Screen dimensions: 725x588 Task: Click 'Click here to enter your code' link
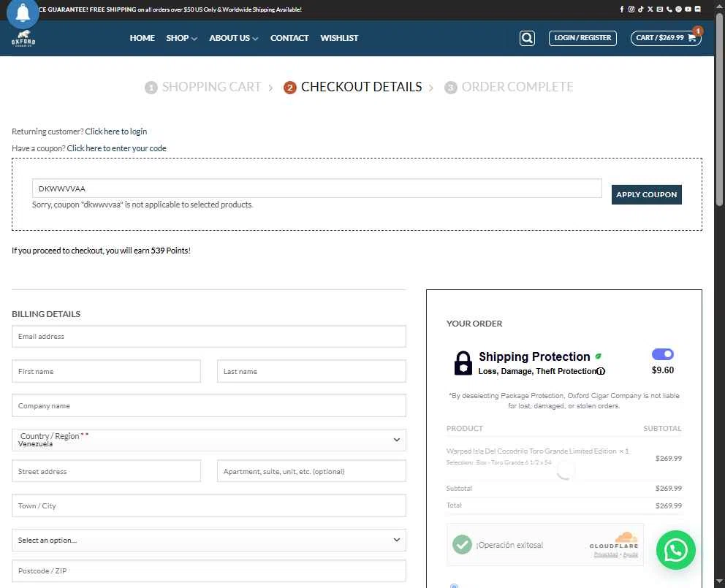point(116,148)
